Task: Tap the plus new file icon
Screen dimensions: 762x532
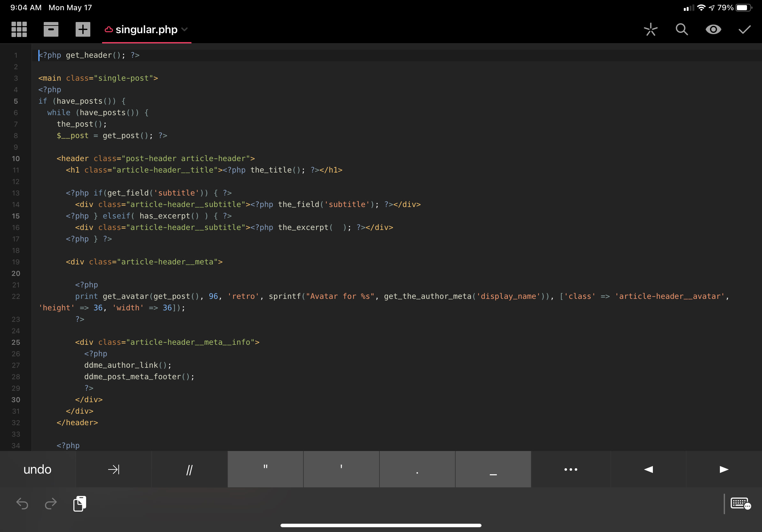Action: click(83, 30)
